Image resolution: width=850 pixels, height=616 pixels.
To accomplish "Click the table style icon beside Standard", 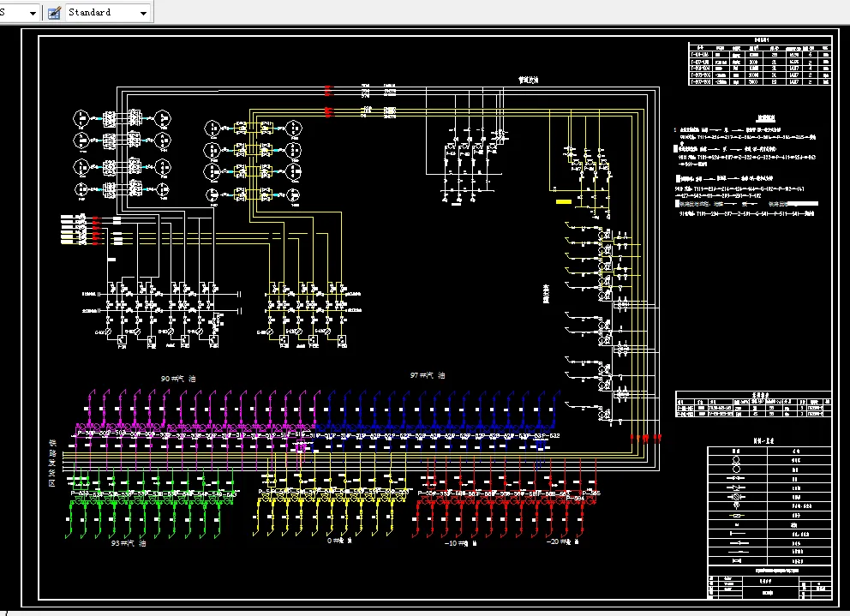I will coord(54,13).
